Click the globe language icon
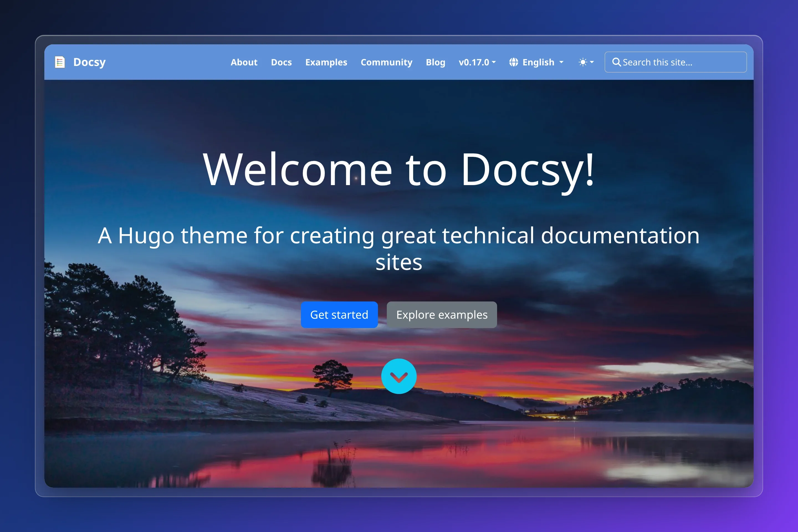This screenshot has height=532, width=798. pos(513,62)
